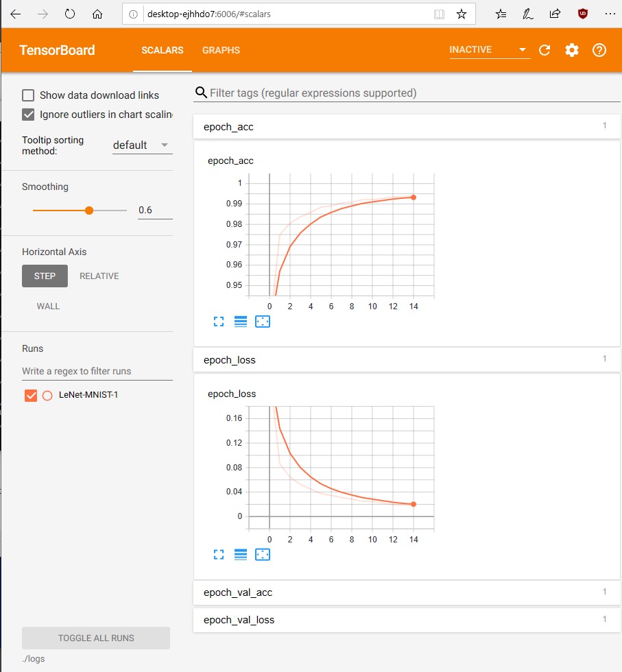622x672 pixels.
Task: Uncheck Ignore outliers in chart scaling
Action: point(28,115)
